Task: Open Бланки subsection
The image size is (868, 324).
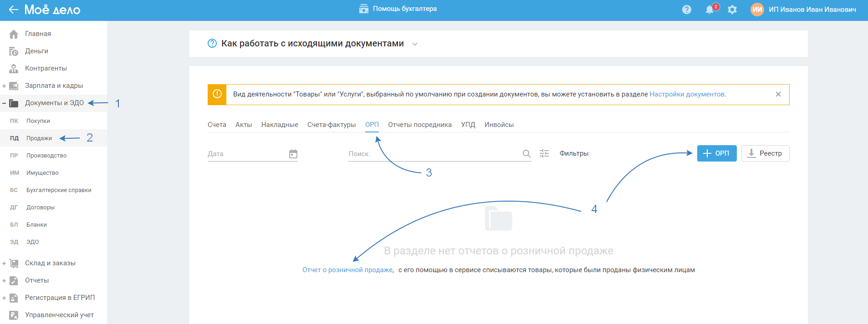Action: pos(36,224)
